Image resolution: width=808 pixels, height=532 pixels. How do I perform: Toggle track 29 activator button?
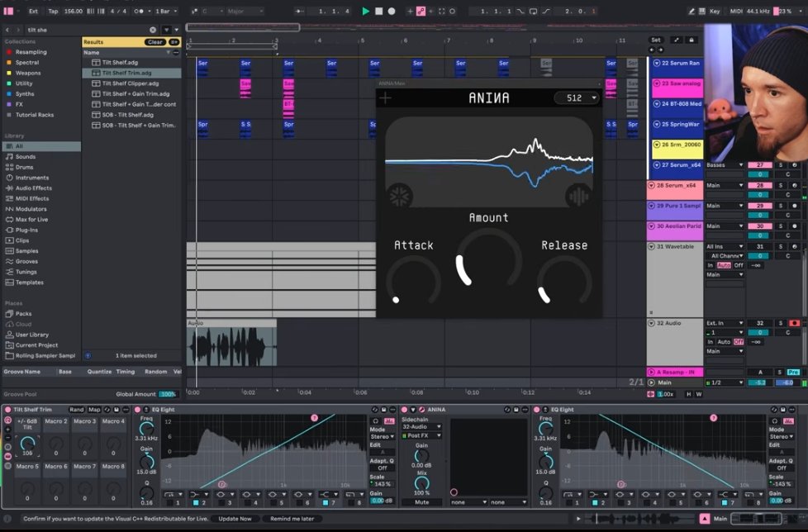tap(759, 206)
